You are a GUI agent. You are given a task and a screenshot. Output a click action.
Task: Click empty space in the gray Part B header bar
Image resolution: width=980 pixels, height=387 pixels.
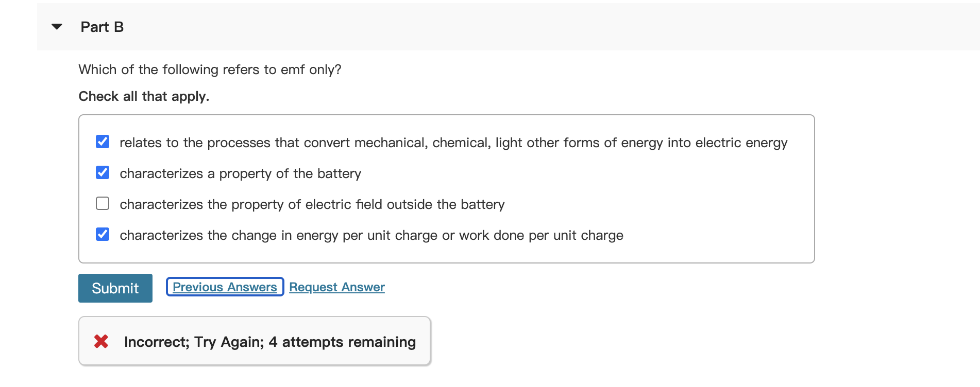pyautogui.click(x=515, y=27)
